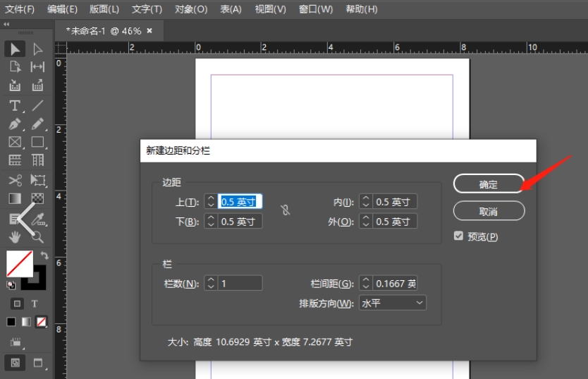Apply black color swatch in toolbox
The width and height of the screenshot is (588, 379).
coord(11,322)
